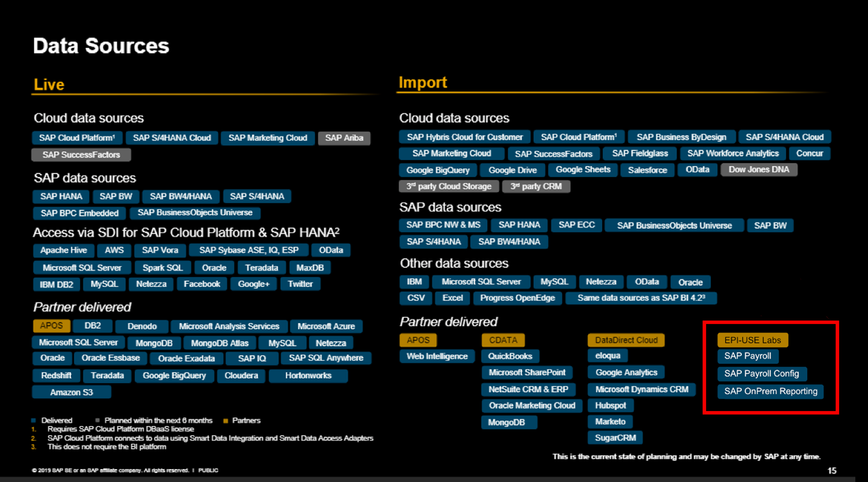Select the 'Facebook' label
This screenshot has width=868, height=482.
coord(202,284)
